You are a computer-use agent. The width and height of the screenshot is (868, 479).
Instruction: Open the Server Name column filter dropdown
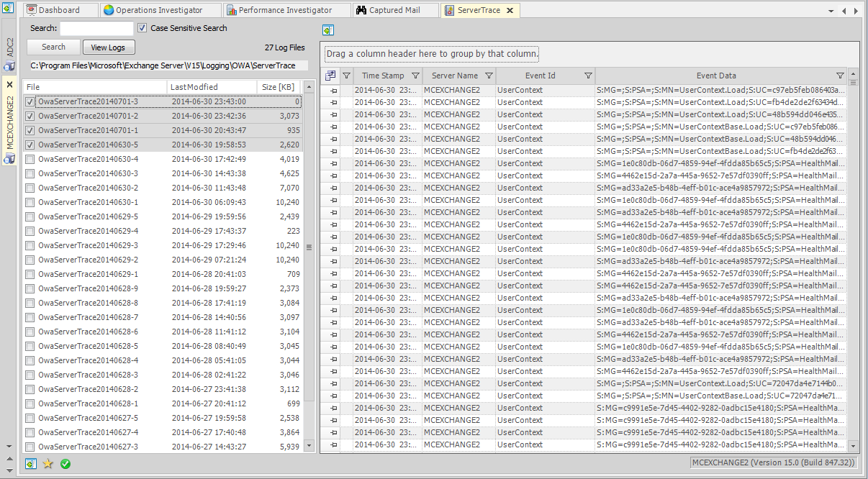(x=489, y=76)
